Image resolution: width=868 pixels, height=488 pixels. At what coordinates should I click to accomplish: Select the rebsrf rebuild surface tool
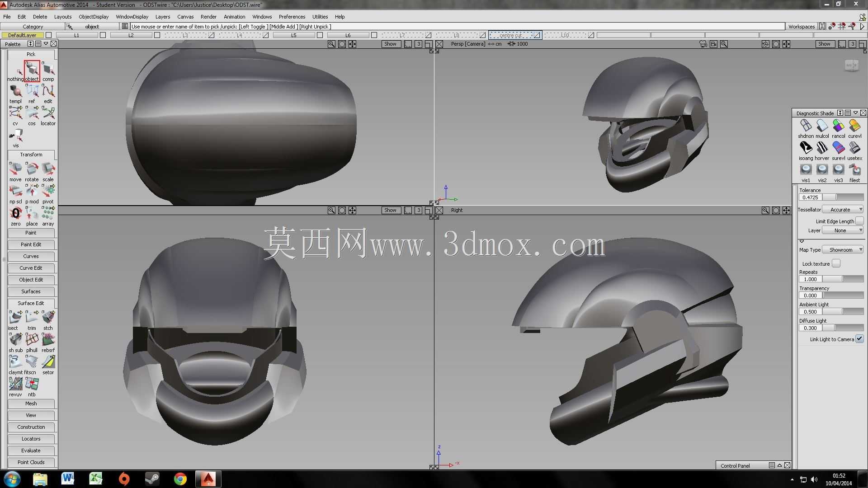(x=48, y=343)
